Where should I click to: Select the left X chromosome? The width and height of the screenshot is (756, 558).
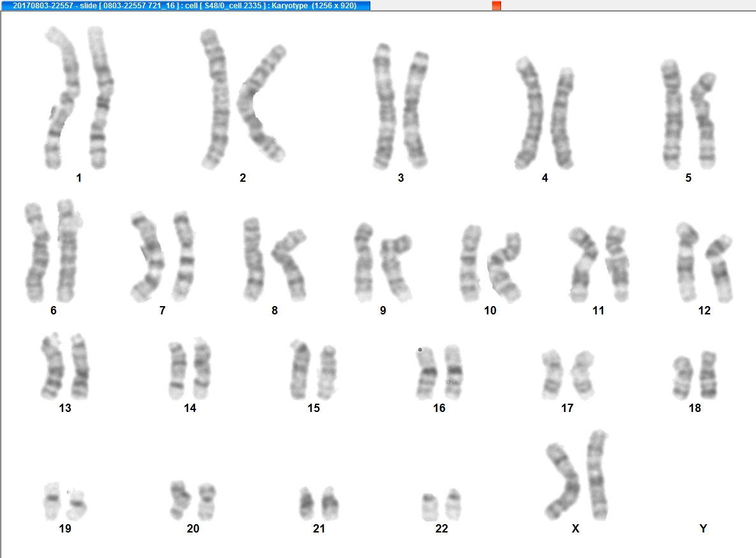tap(563, 481)
